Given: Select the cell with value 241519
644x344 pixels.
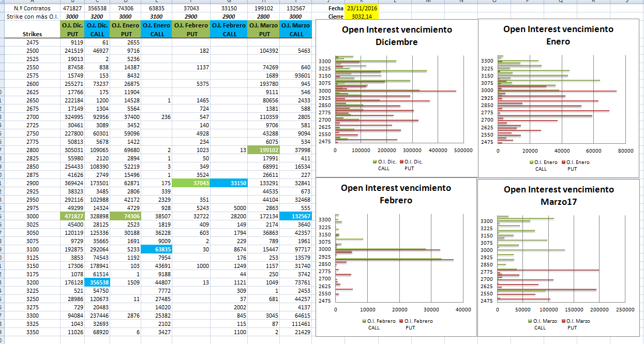Looking at the screenshot, I should click(72, 51).
